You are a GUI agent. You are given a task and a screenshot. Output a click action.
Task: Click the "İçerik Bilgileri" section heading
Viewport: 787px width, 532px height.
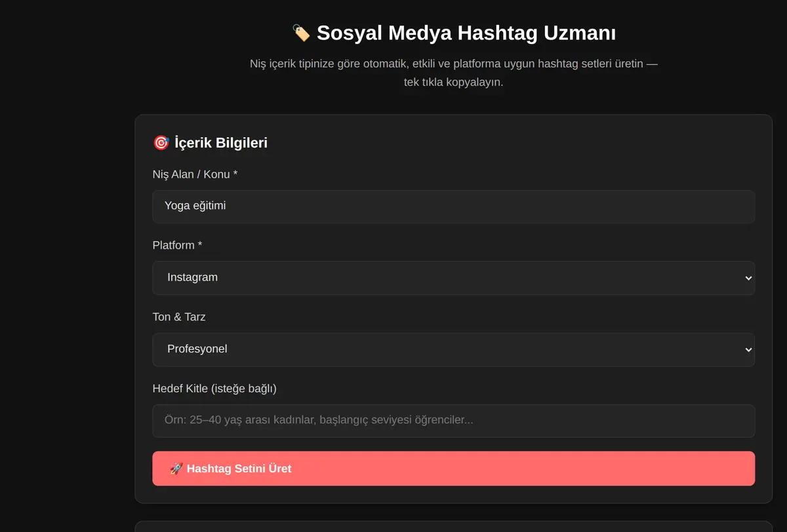click(x=221, y=143)
